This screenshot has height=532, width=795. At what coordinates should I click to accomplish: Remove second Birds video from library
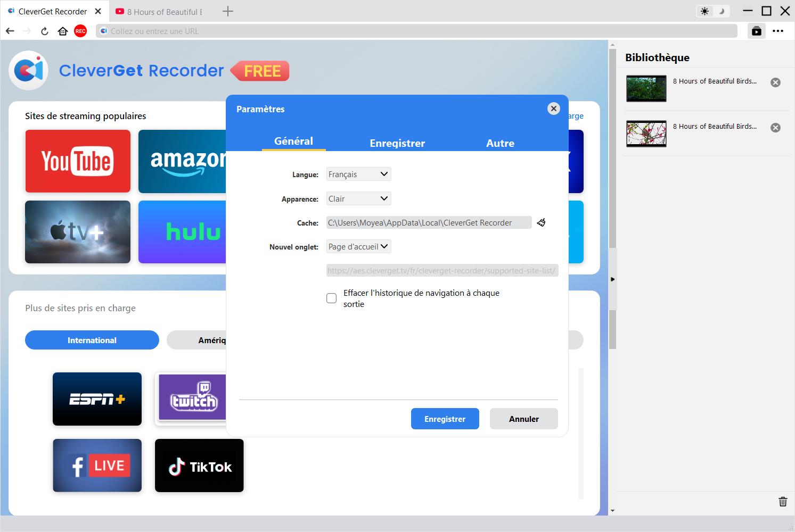(x=776, y=128)
